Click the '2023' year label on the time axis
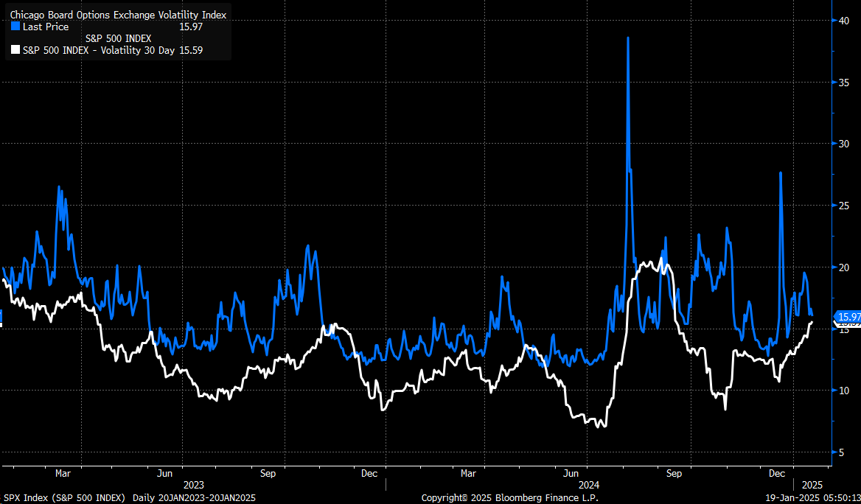861x504 pixels. [x=193, y=485]
